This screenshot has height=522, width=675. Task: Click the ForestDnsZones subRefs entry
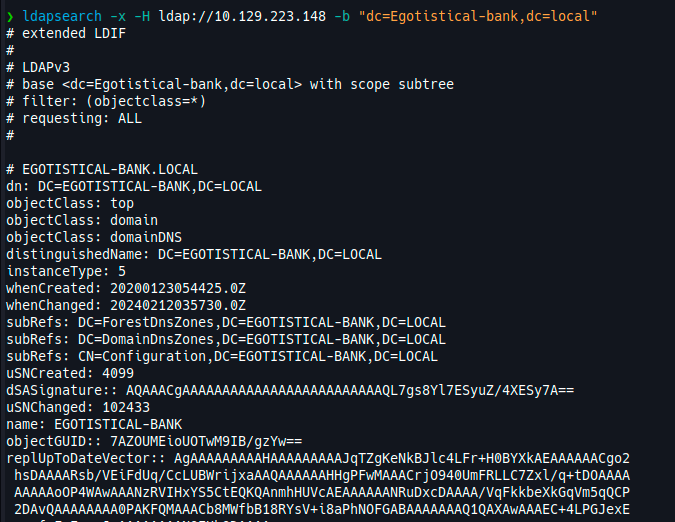(x=226, y=322)
